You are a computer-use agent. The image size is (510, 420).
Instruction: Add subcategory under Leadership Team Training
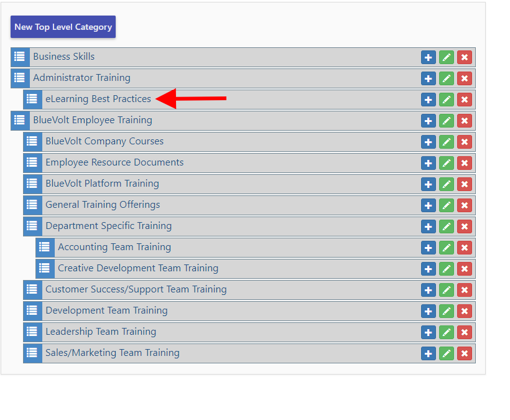[429, 332]
